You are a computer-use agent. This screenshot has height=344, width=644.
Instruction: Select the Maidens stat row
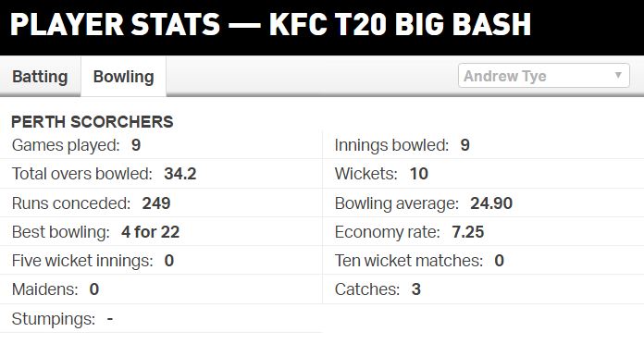click(161, 289)
